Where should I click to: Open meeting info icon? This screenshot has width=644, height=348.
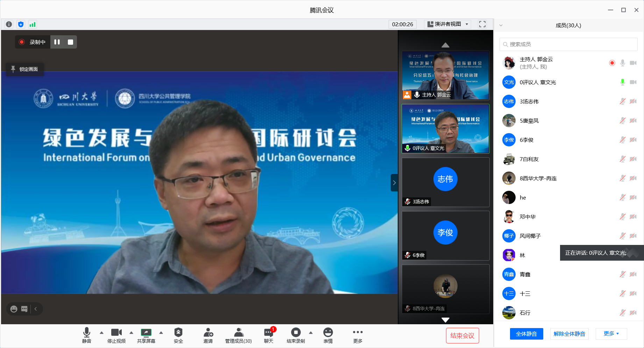tap(9, 24)
